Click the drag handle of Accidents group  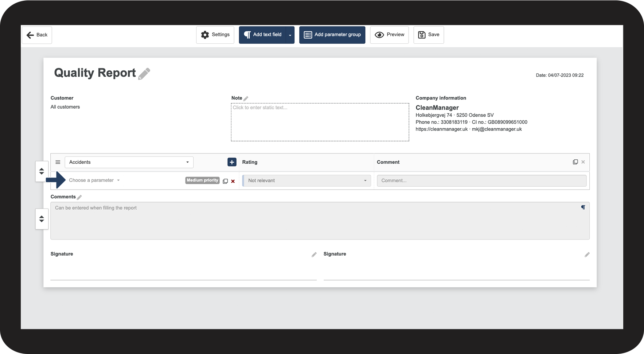(x=58, y=162)
